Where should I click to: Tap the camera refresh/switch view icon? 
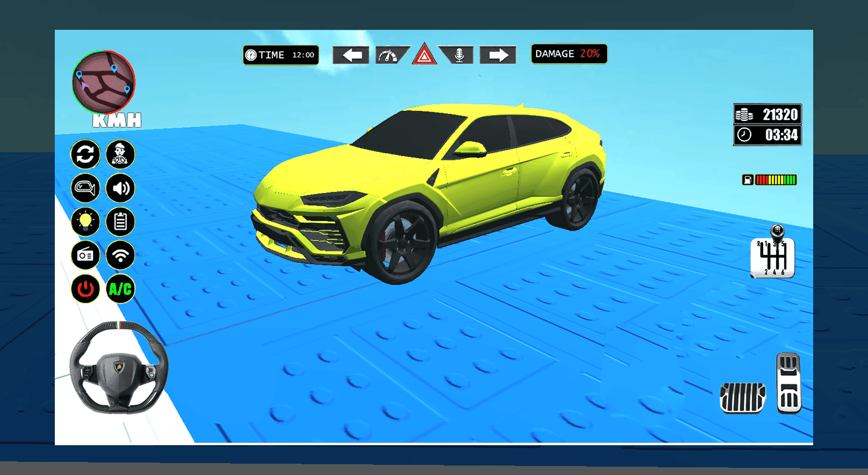pos(85,155)
